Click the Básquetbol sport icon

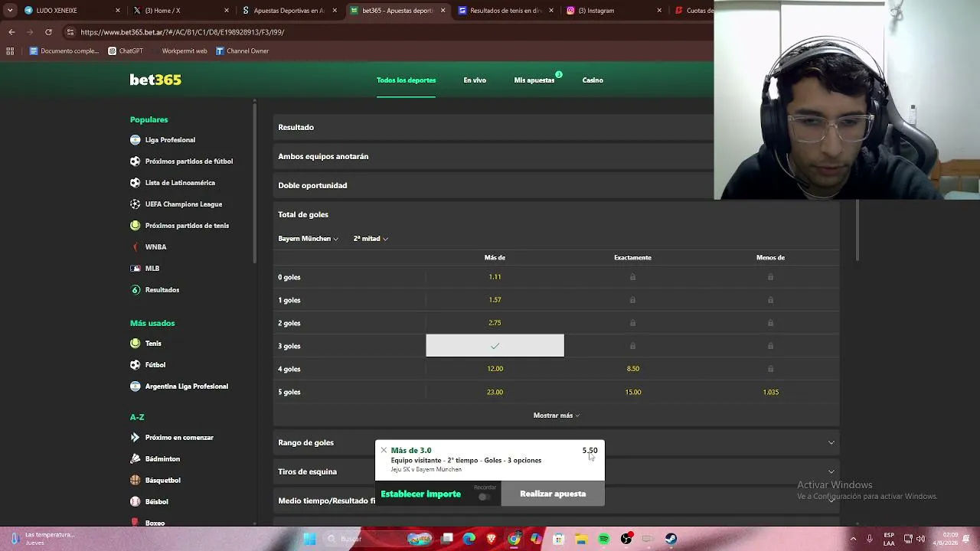click(x=136, y=481)
